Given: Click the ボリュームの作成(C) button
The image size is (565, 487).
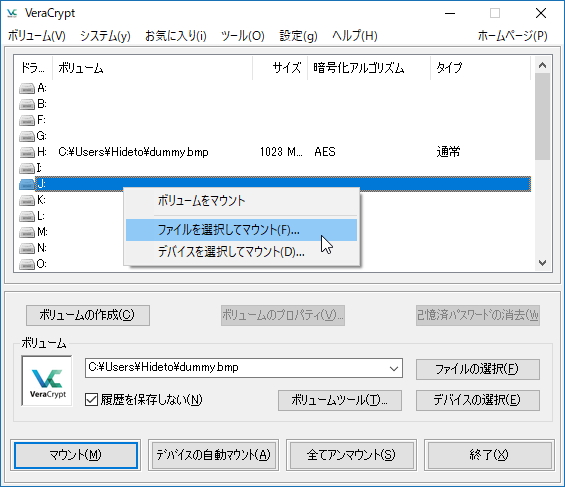Looking at the screenshot, I should (x=88, y=316).
